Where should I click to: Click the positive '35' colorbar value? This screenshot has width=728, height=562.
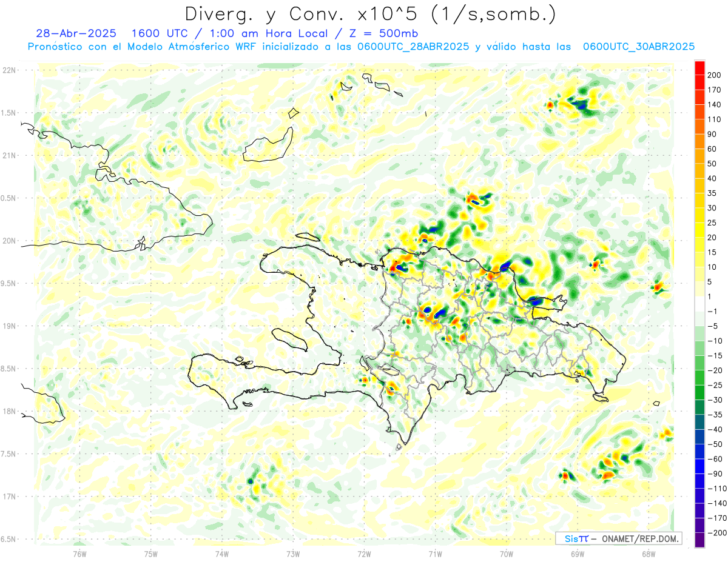click(x=713, y=193)
